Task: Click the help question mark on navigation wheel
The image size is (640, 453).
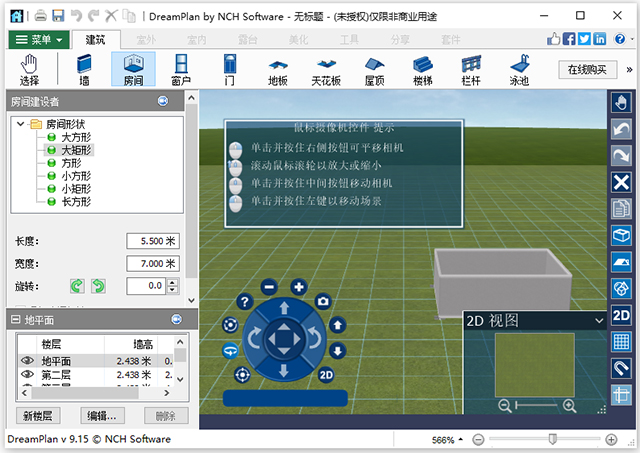Action: (x=243, y=301)
